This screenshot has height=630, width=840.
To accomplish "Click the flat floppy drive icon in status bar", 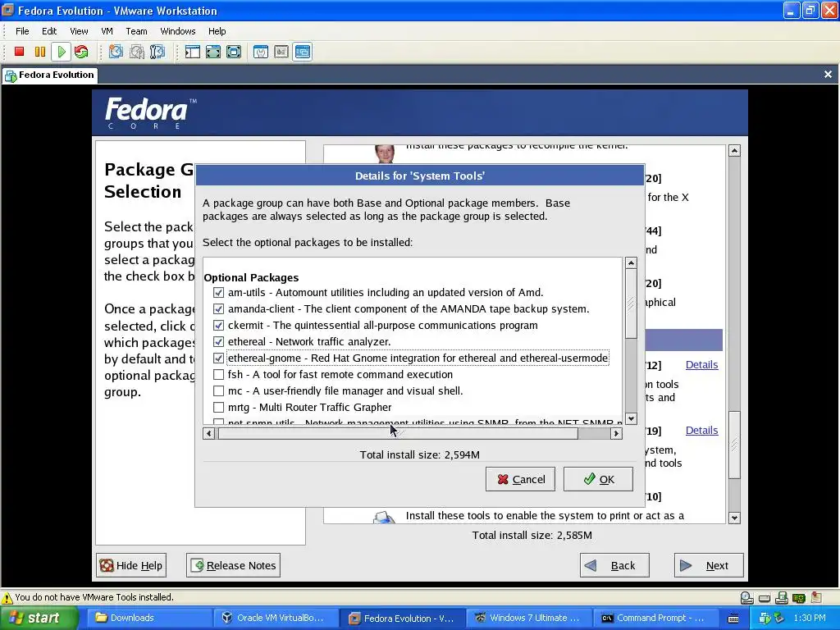I will (765, 598).
